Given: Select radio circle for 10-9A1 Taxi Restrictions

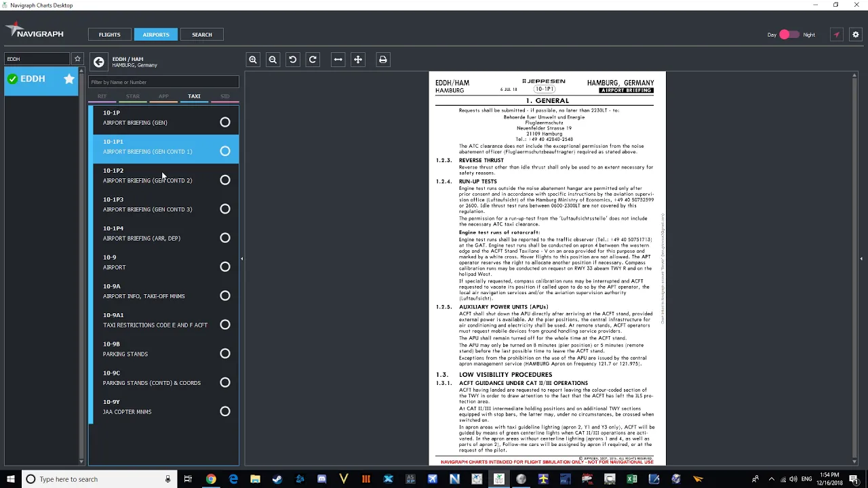Looking at the screenshot, I should (x=225, y=325).
